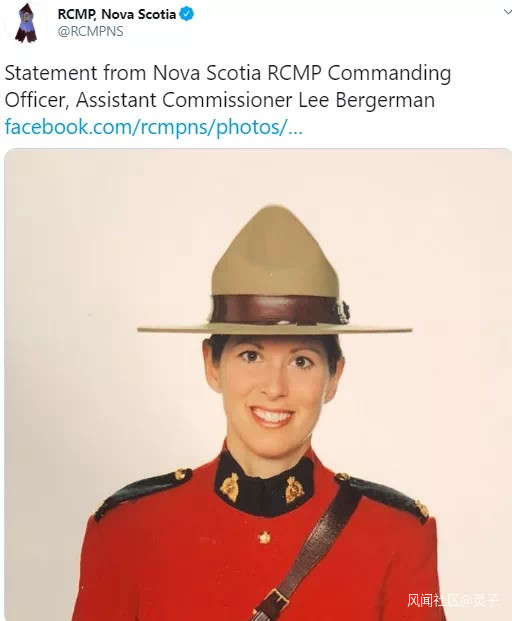Click the blue verified badge
Image resolution: width=512 pixels, height=621 pixels.
point(187,14)
